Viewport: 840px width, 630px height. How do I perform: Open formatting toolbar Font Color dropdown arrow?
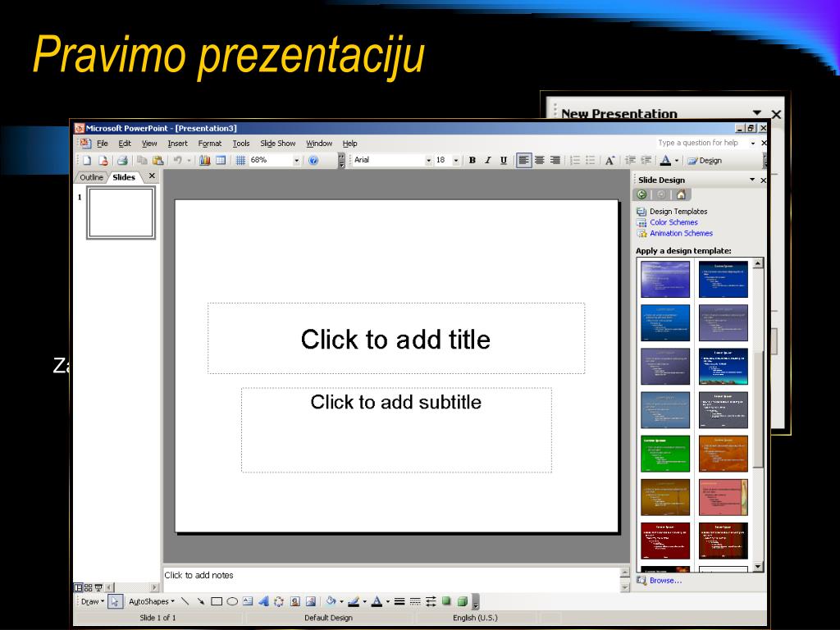677,160
